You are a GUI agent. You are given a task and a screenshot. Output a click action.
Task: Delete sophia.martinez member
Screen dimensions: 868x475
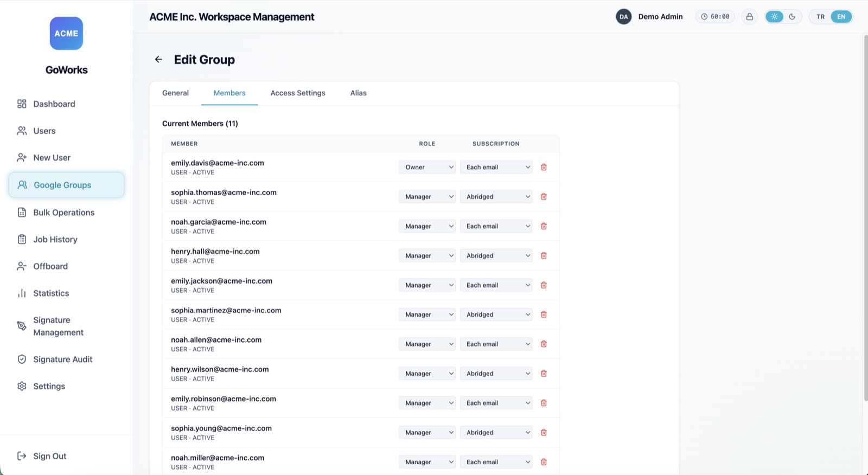coord(544,314)
